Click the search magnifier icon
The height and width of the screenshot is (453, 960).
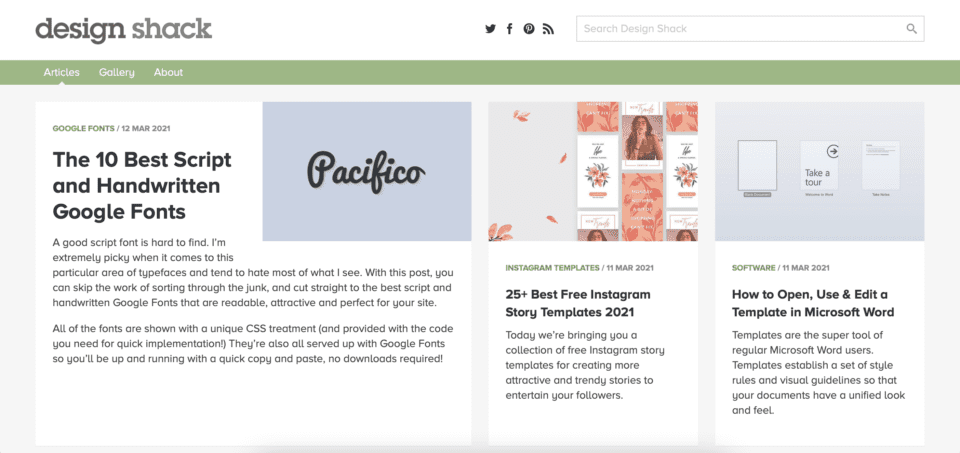point(912,29)
